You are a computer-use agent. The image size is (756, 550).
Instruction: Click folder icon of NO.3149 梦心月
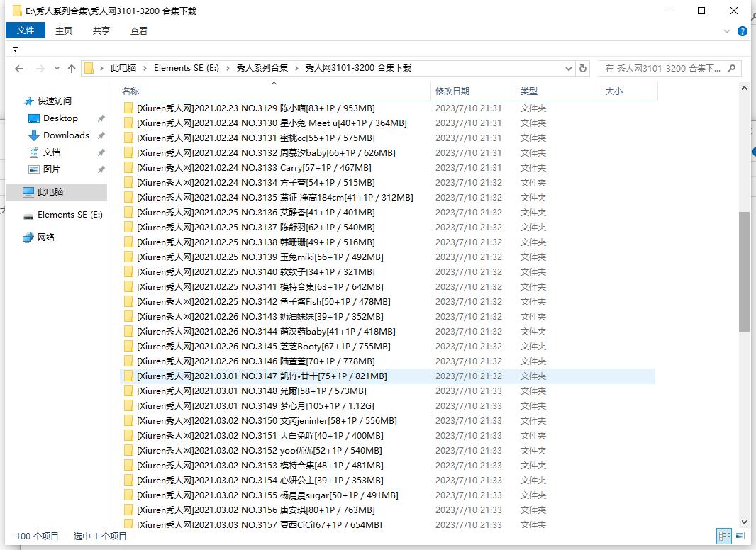[x=128, y=406]
